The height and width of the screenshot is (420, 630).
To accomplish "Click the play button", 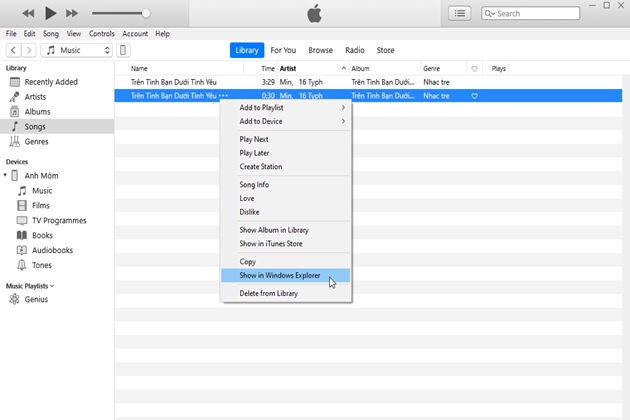I will point(50,13).
